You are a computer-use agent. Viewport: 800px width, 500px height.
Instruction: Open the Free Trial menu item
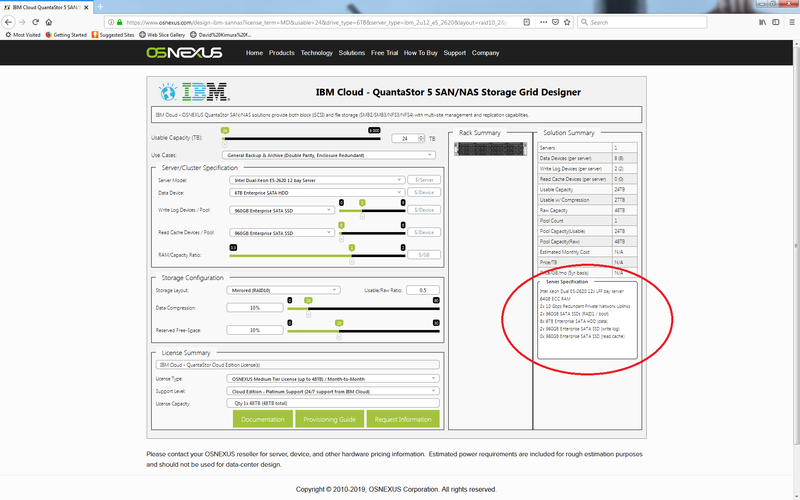pos(384,53)
